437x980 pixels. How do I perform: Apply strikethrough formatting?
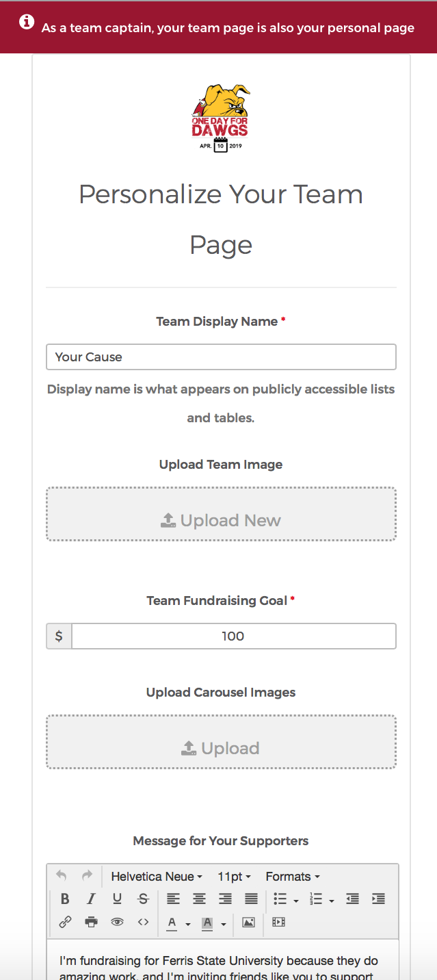(143, 899)
